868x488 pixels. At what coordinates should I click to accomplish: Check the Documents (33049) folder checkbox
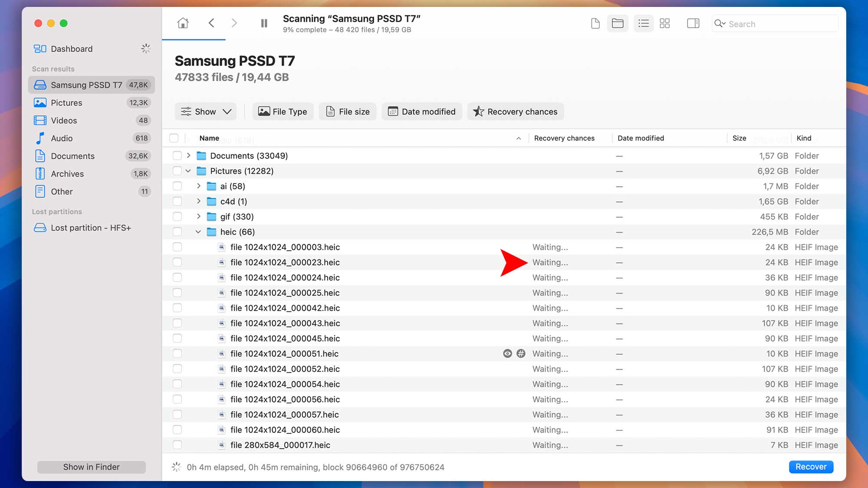(177, 156)
